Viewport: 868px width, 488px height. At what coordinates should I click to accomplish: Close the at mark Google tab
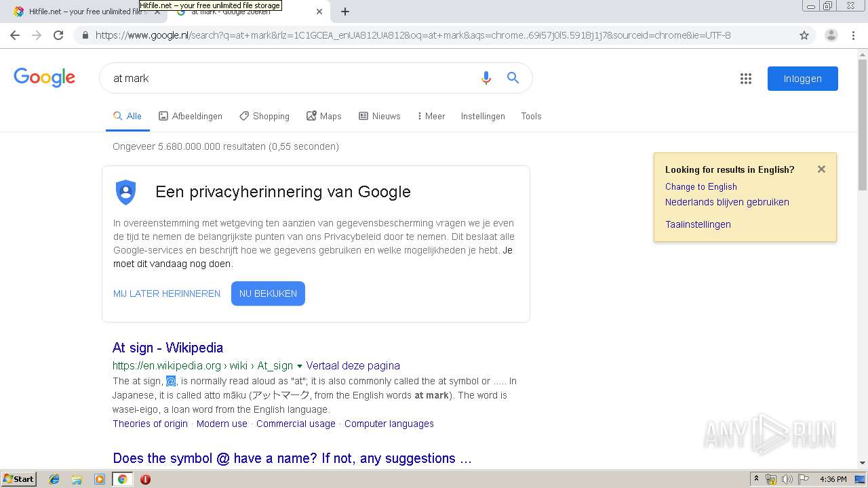(x=319, y=12)
